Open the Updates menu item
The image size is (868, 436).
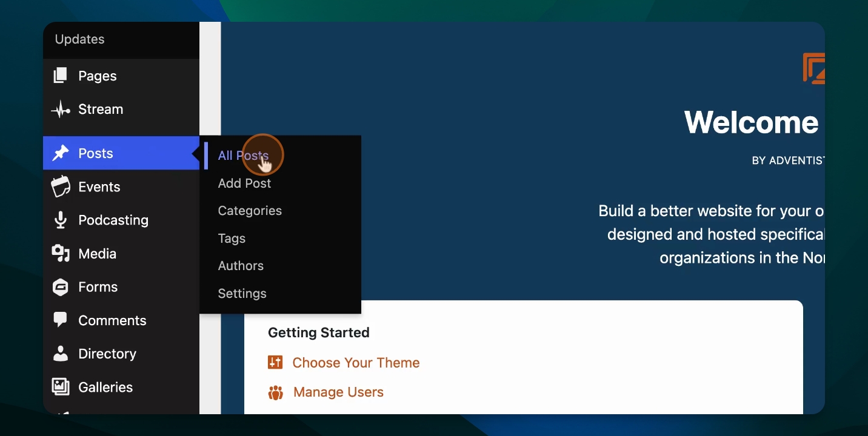click(x=79, y=39)
